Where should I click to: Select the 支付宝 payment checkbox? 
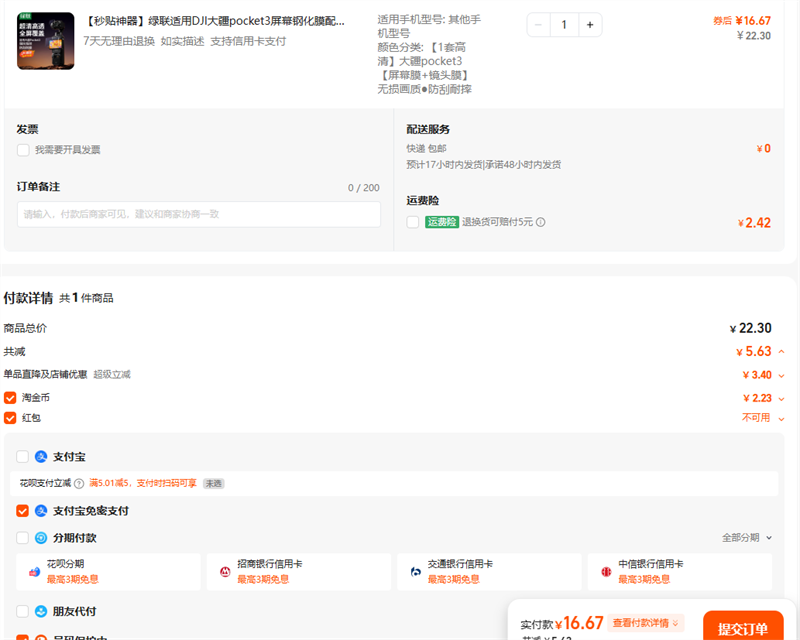[23, 457]
